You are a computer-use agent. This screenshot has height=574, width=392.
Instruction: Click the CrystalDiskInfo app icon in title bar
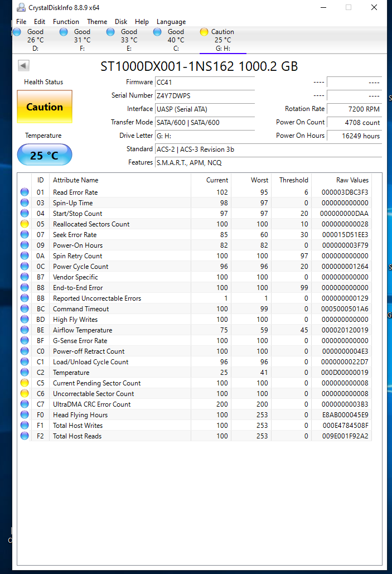[21, 7]
